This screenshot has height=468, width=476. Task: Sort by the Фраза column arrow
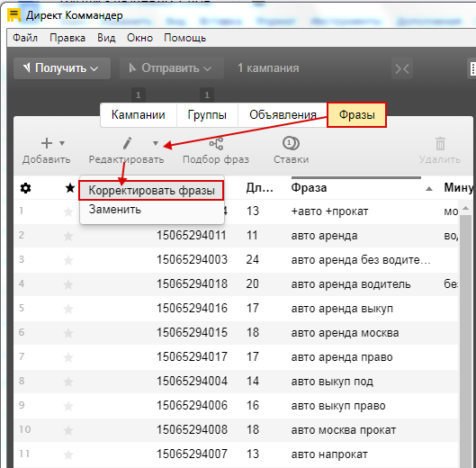(429, 189)
